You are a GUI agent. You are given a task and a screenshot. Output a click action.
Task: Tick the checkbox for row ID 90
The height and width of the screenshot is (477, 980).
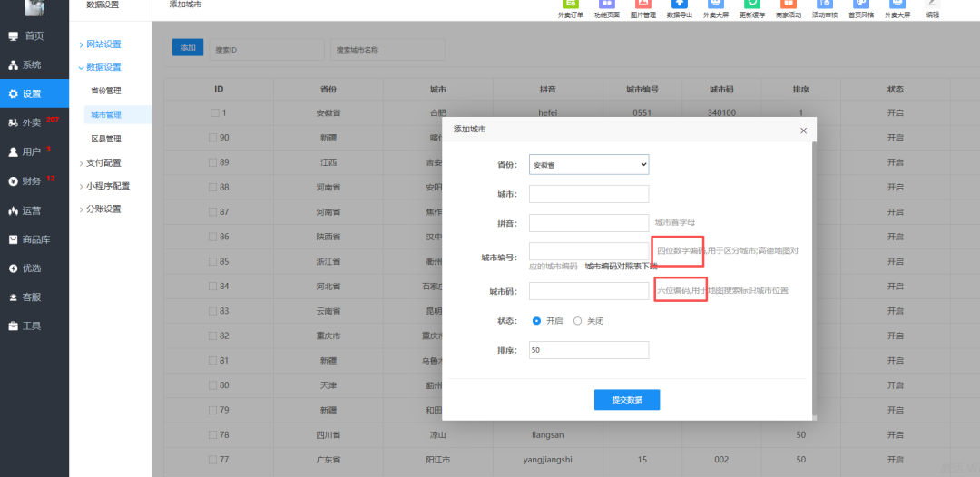click(214, 138)
